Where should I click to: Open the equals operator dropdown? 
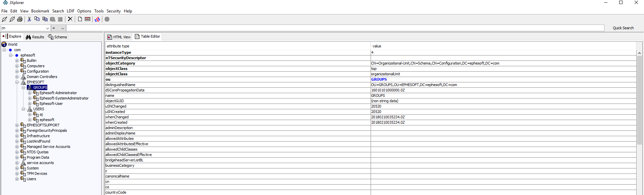pyautogui.click(x=62, y=28)
